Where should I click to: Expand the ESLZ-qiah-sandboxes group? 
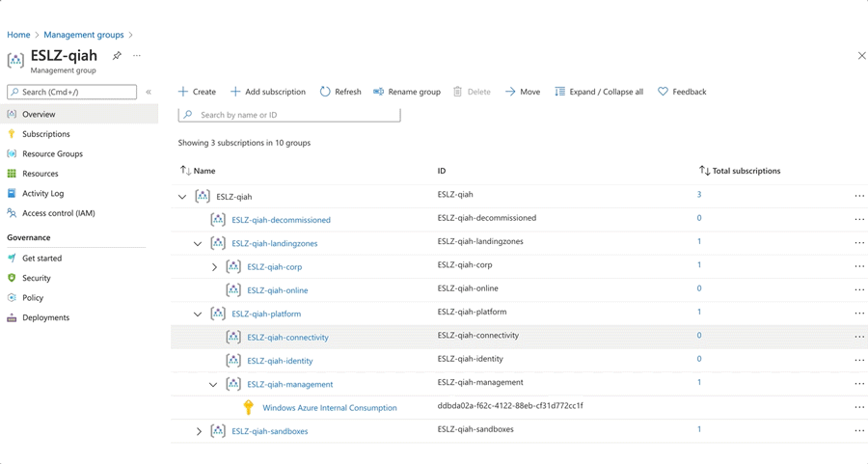(x=199, y=431)
